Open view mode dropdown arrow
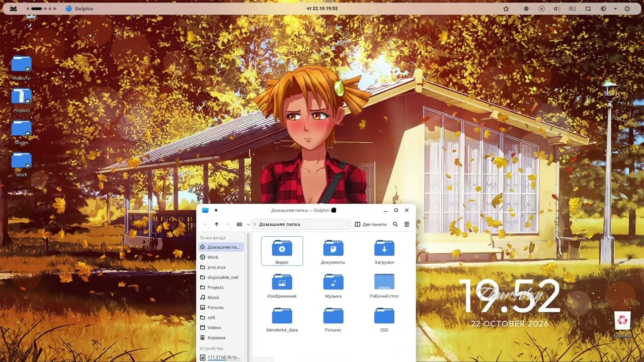Image resolution: width=644 pixels, height=362 pixels. (x=248, y=224)
